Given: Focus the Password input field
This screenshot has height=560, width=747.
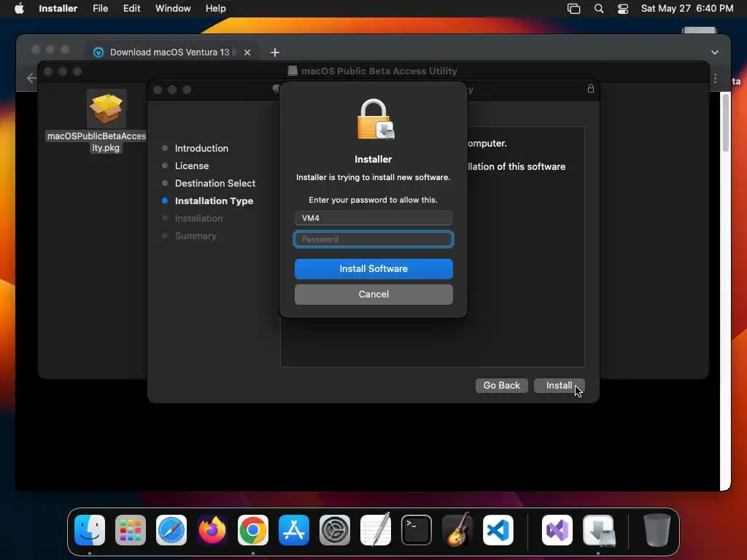Looking at the screenshot, I should pos(373,239).
